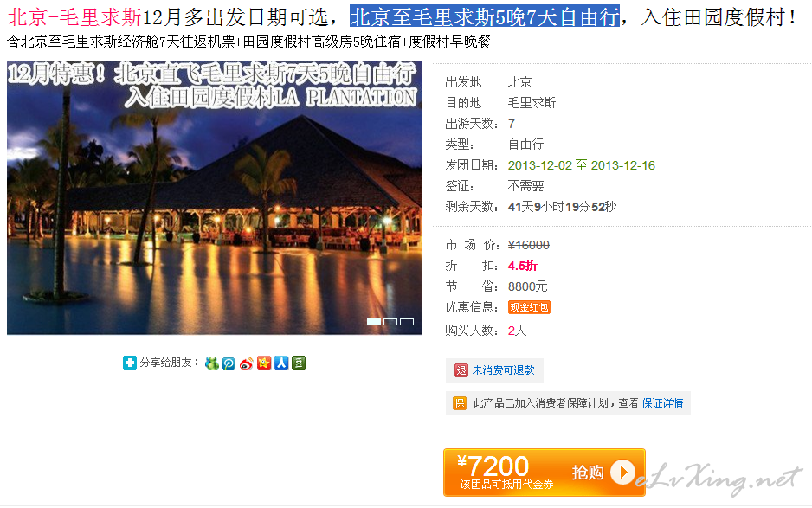The image size is (812, 508).
Task: Click the 未消费可退款 refund link
Action: (x=503, y=370)
